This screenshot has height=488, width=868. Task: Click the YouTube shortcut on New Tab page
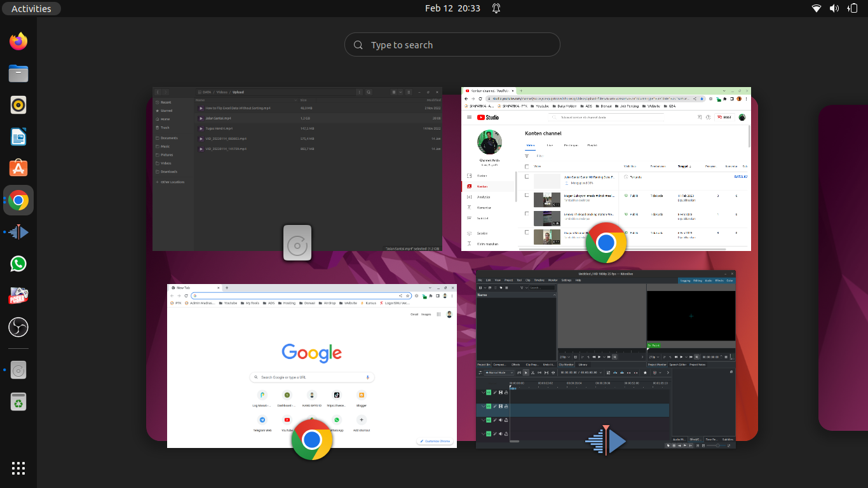point(287,421)
